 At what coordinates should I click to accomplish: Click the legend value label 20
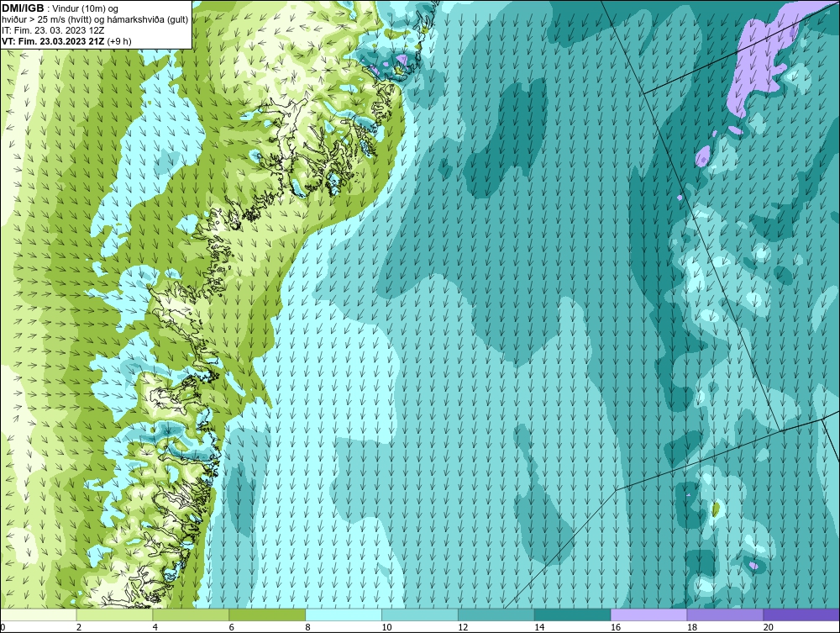[769, 627]
